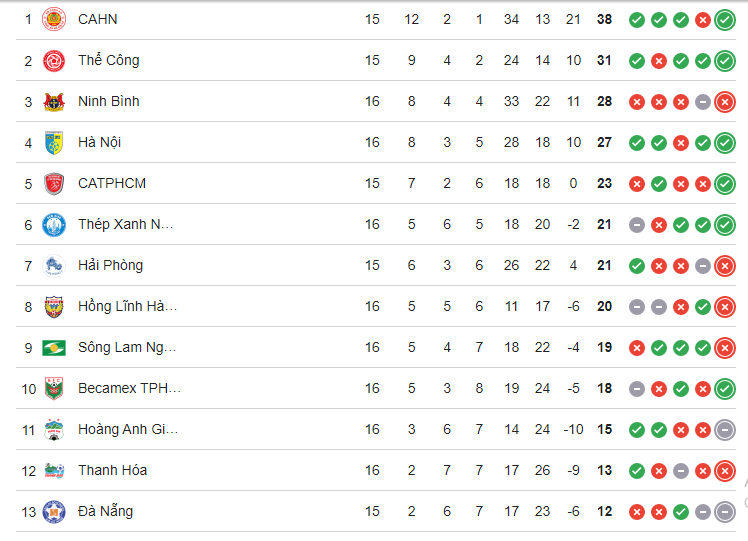Click CAHN's latest match win indicator

click(725, 19)
